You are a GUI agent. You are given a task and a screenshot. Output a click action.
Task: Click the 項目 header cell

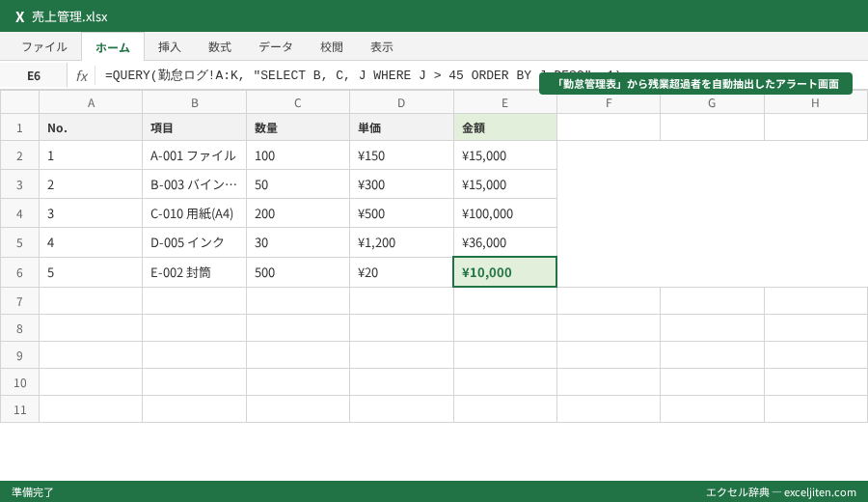194,128
